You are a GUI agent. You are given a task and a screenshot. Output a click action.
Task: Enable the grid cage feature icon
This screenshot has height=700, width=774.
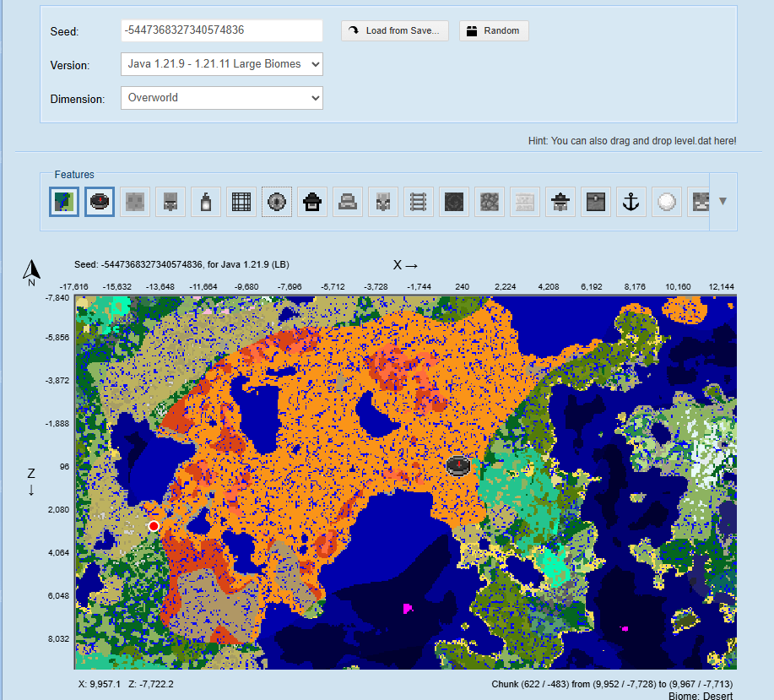(241, 202)
